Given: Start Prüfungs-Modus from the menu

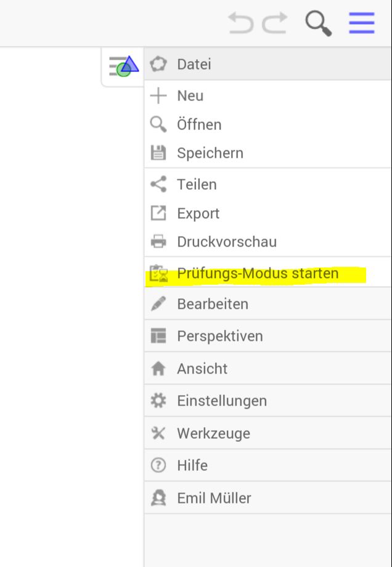Looking at the screenshot, I should [x=257, y=273].
